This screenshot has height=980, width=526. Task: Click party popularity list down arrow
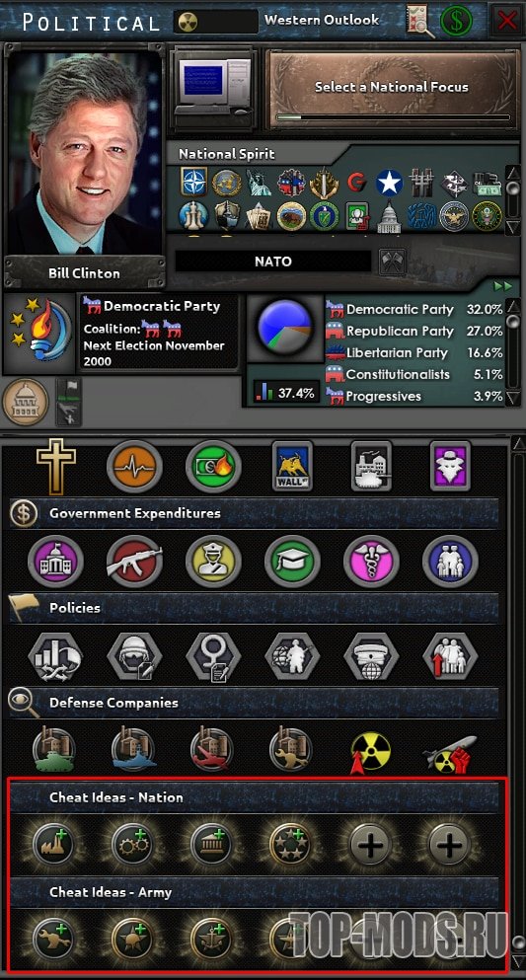click(x=513, y=398)
